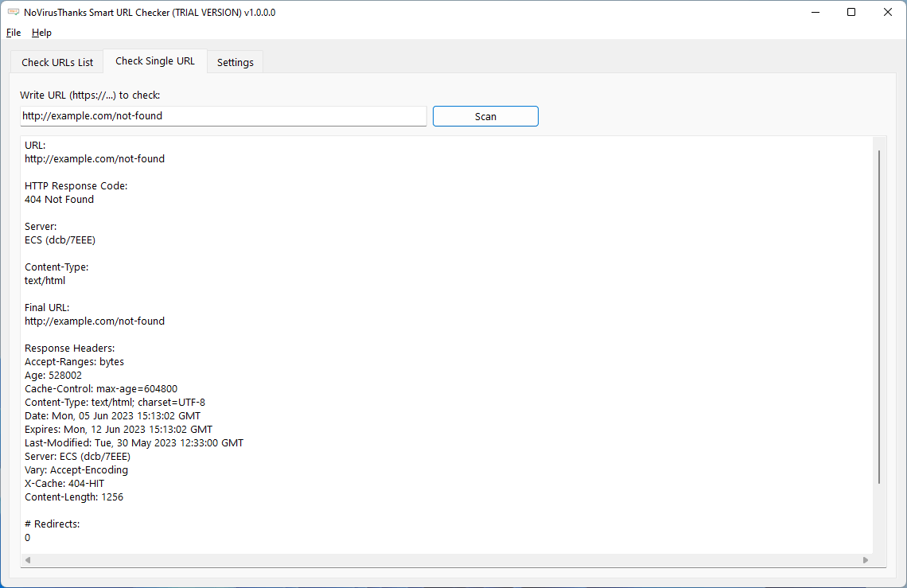Image resolution: width=907 pixels, height=588 pixels.
Task: Click the "Response Headers:" label
Action: coord(69,348)
